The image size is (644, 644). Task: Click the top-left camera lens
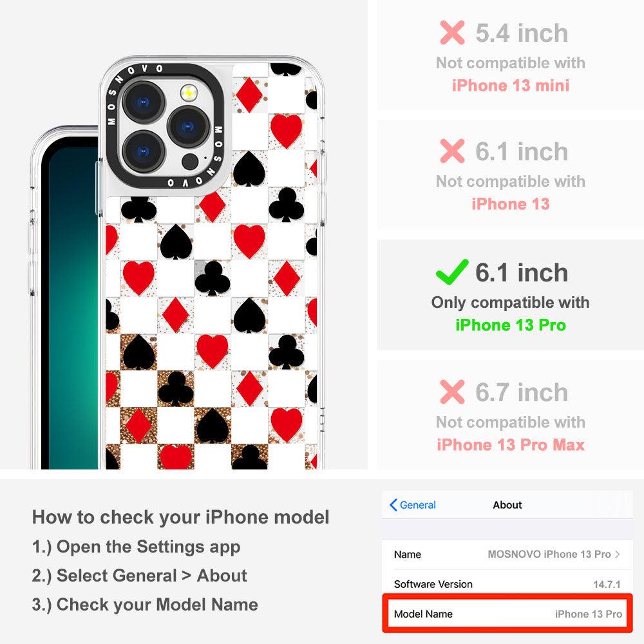click(x=144, y=102)
